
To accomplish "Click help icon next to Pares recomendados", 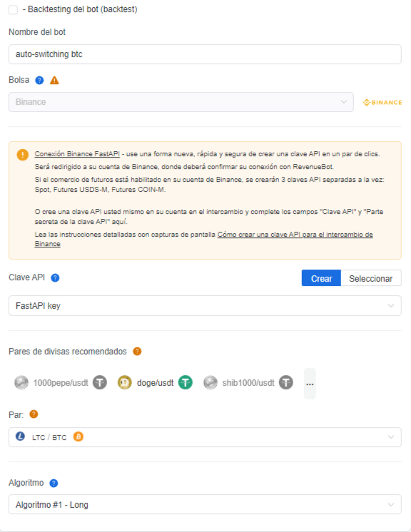I will (x=137, y=352).
